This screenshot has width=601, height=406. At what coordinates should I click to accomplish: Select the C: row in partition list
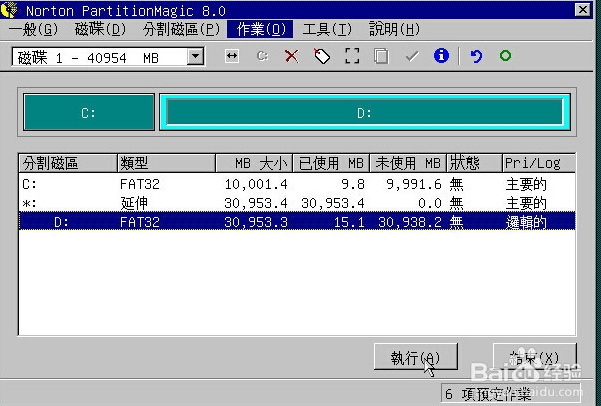click(297, 184)
